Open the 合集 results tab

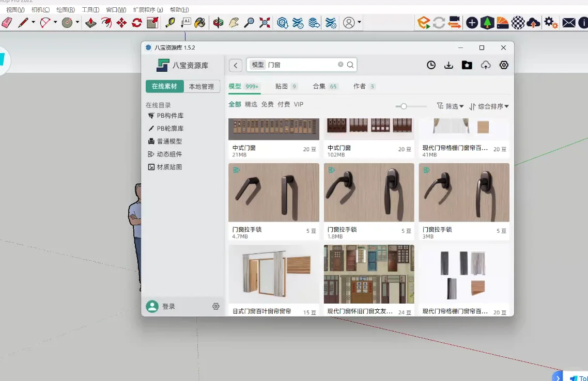pyautogui.click(x=325, y=86)
